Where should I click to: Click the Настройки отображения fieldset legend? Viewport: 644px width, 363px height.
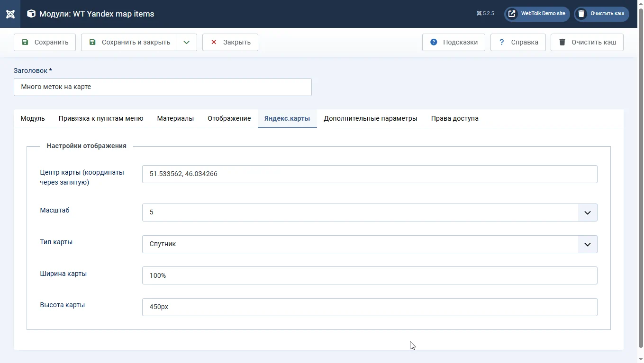[x=86, y=146]
